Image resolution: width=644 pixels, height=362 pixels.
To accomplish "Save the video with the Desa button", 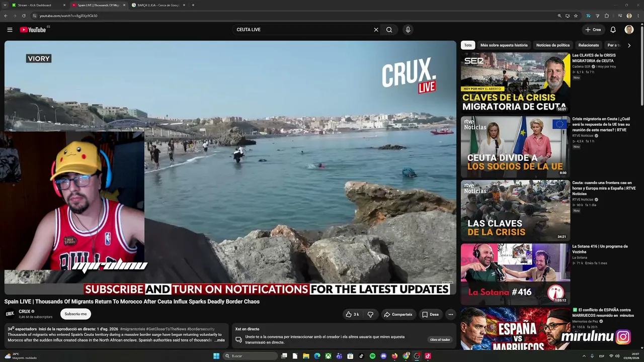I will coord(430,314).
